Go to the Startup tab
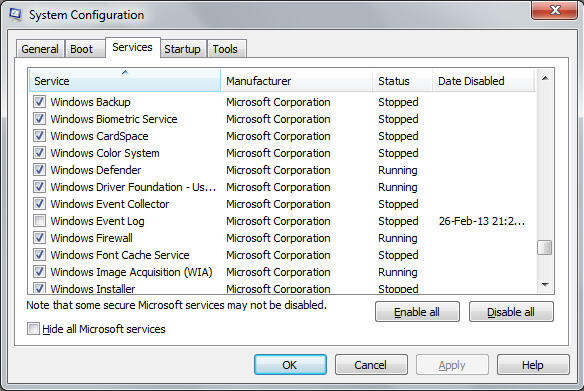 [x=182, y=49]
